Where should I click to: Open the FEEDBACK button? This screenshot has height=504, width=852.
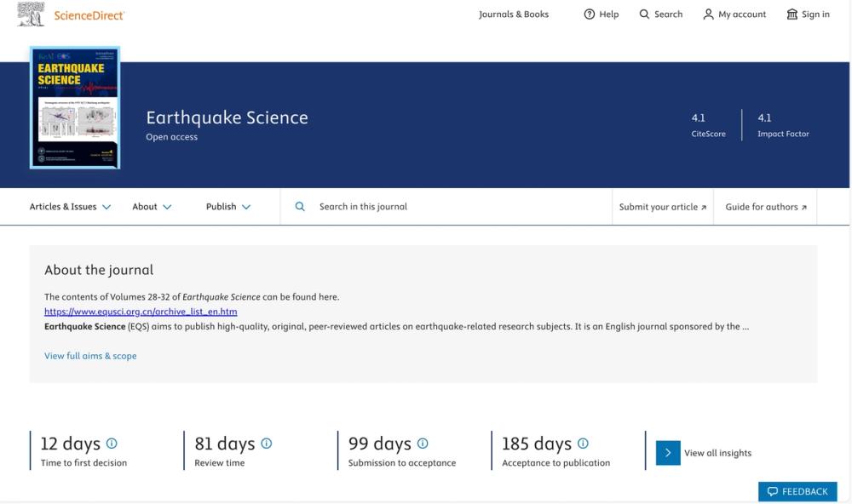(x=797, y=491)
